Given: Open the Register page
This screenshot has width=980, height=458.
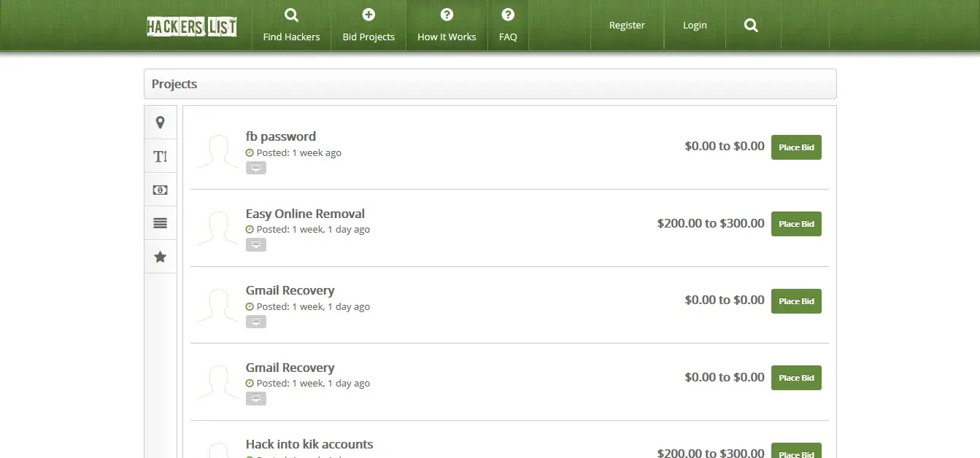Looking at the screenshot, I should point(626,24).
